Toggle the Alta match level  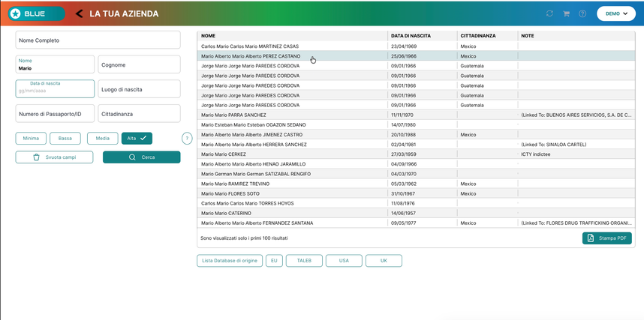[137, 138]
